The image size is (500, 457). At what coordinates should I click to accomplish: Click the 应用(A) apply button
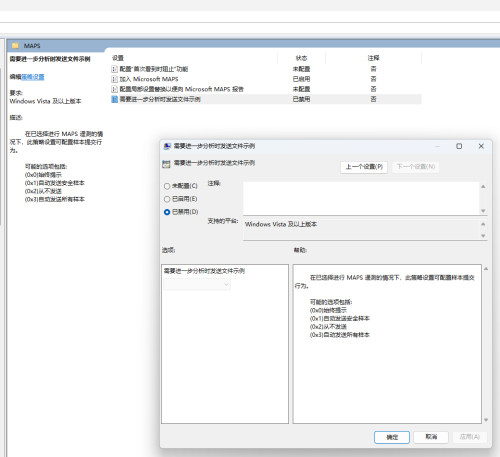coord(469,437)
